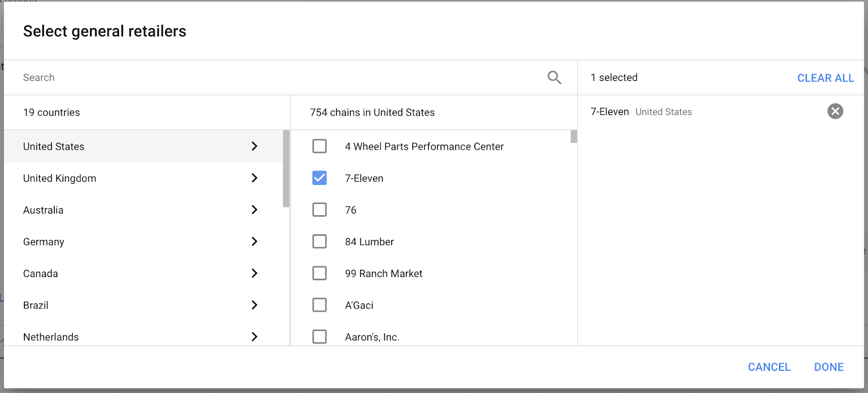Choose Netherlands from the country list
The height and width of the screenshot is (393, 868).
pos(51,337)
